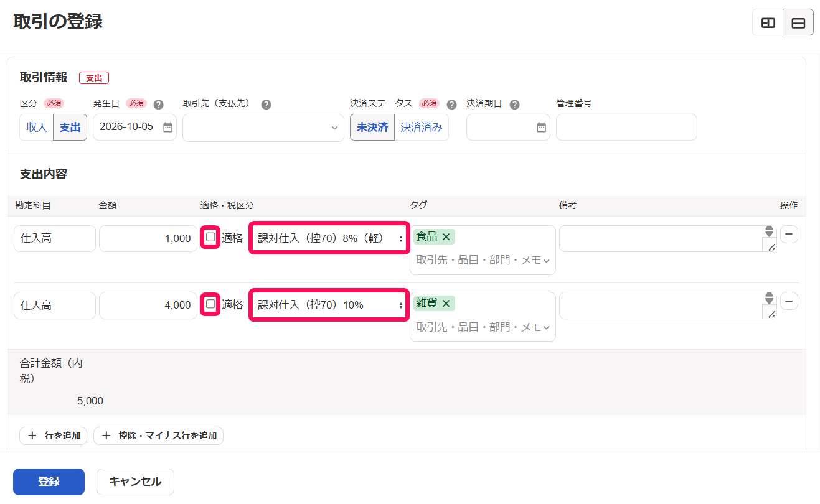Image resolution: width=820 pixels, height=504 pixels.
Task: Switch 区分 to 収入
Action: pos(37,127)
